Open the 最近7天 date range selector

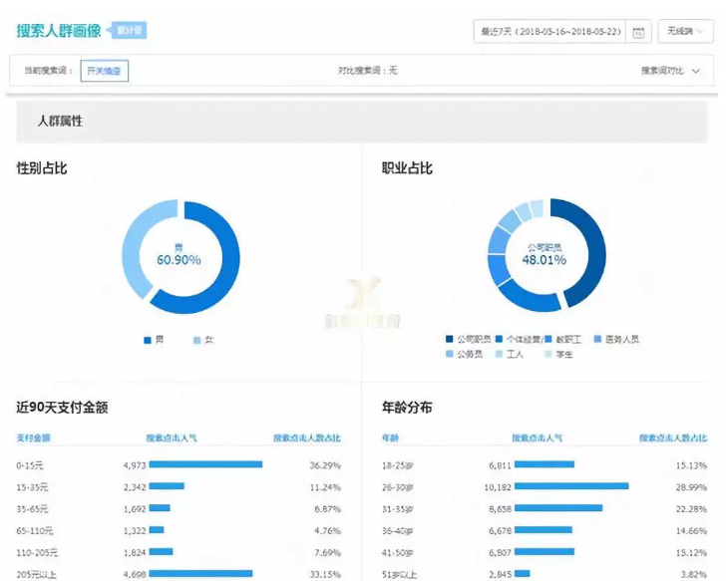pyautogui.click(x=551, y=32)
